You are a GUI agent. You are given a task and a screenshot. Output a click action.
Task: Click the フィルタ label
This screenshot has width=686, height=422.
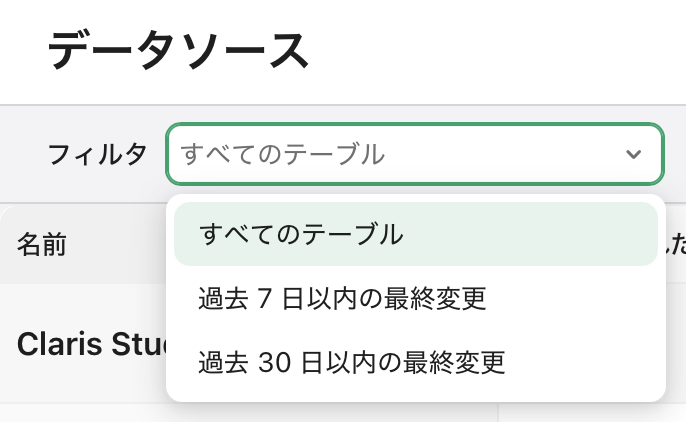point(97,154)
